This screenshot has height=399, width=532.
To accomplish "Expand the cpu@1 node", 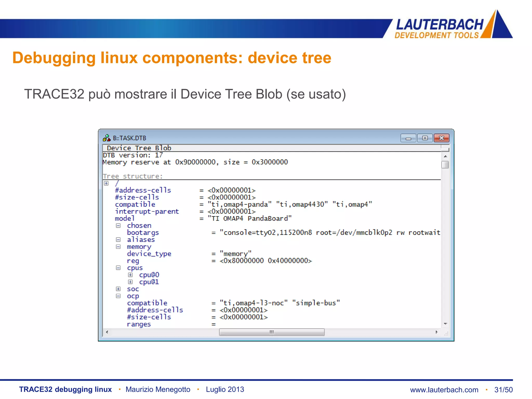I will [x=130, y=282].
